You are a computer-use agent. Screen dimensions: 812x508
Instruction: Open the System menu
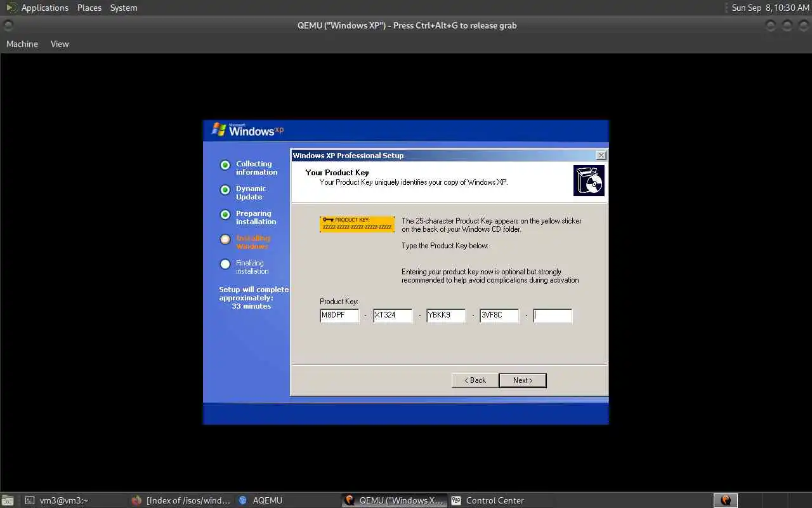point(124,8)
